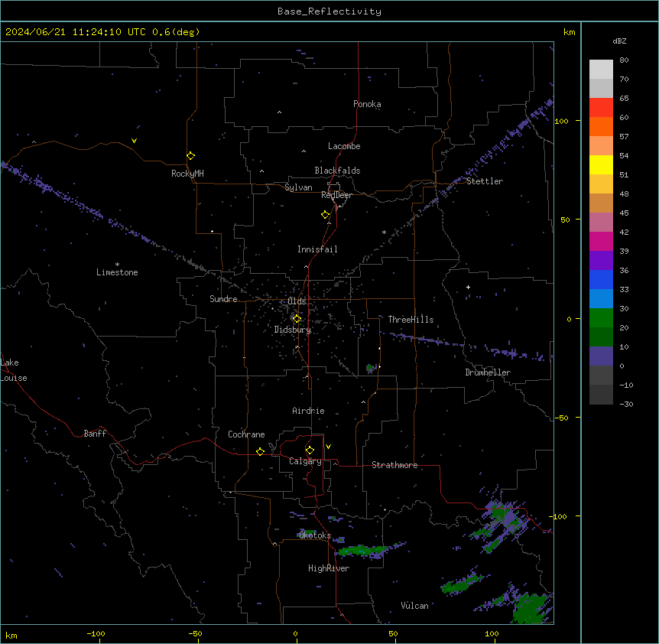Click the green radar echo east of Okotoks

(x=362, y=549)
